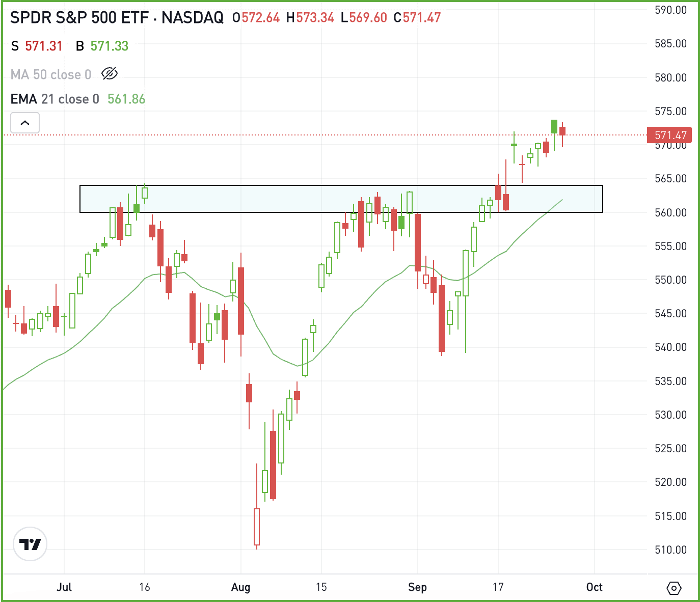Collapse the indicator legend chevron

(25, 123)
